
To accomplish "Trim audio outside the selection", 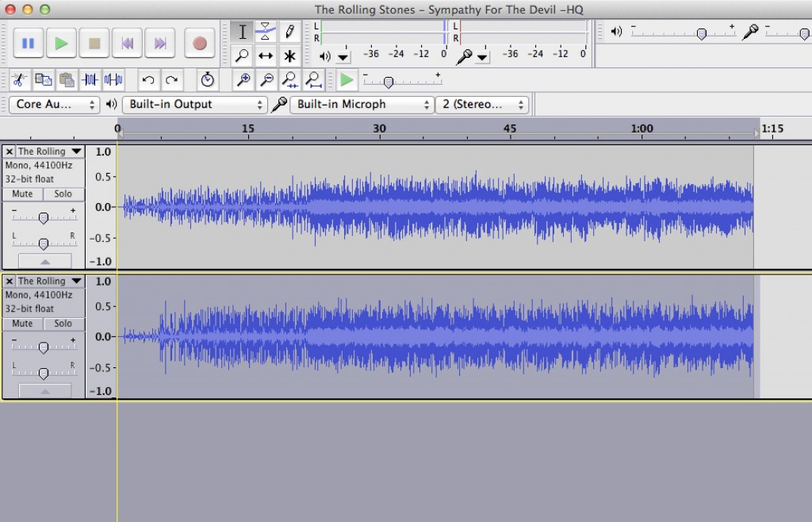I will click(x=90, y=80).
